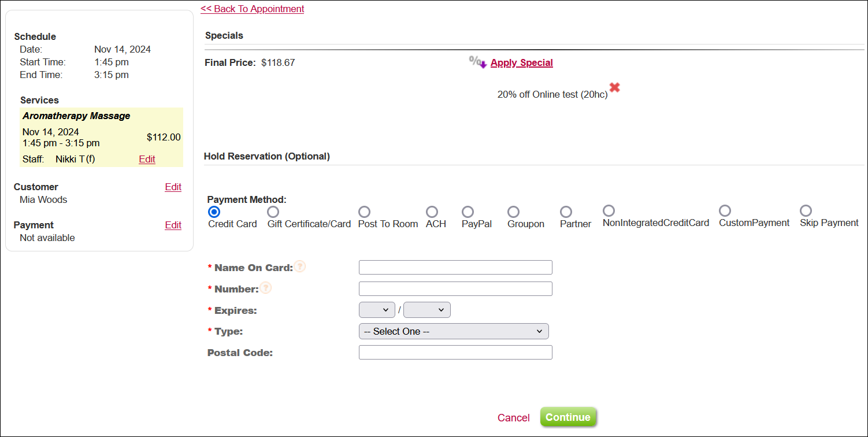Image resolution: width=868 pixels, height=437 pixels.
Task: Click the Cancel link
Action: tap(513, 418)
